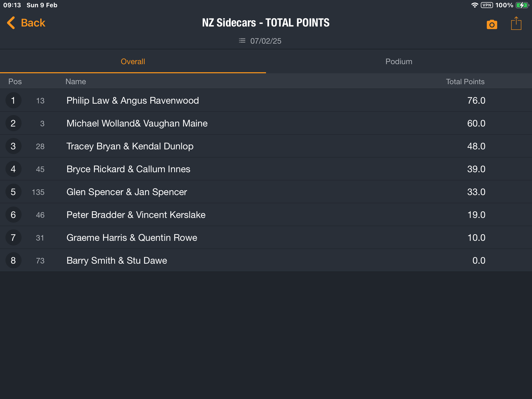The width and height of the screenshot is (532, 399).
Task: Select Michael Wolland & Vaughan Maine entry
Action: (x=266, y=123)
